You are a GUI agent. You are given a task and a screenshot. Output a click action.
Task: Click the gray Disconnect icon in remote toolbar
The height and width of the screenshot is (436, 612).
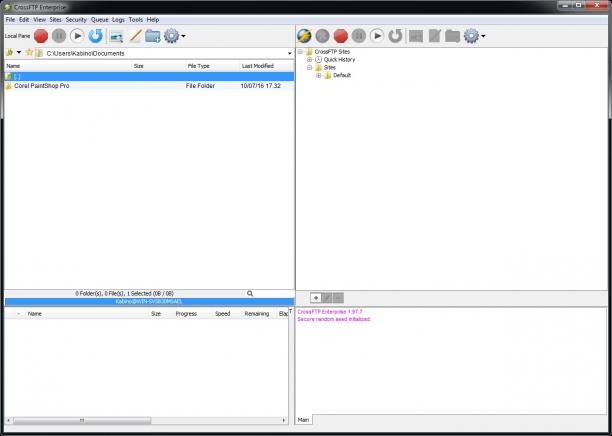click(x=322, y=36)
